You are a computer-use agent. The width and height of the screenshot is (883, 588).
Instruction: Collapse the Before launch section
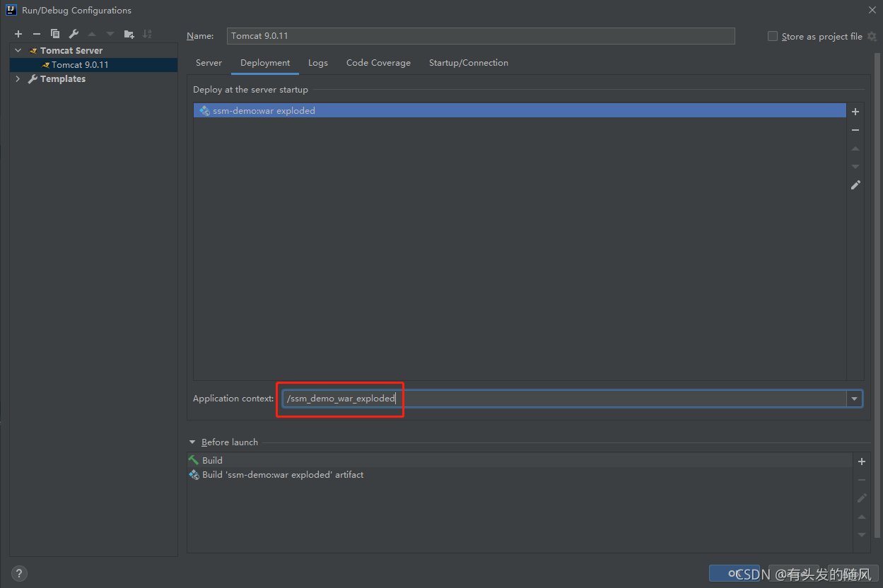coord(192,442)
